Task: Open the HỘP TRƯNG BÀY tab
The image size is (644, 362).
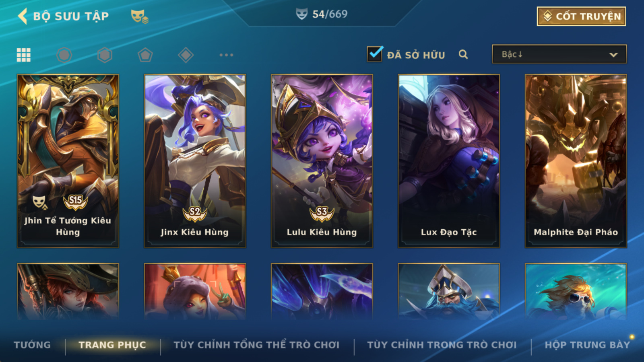Action: point(587,345)
